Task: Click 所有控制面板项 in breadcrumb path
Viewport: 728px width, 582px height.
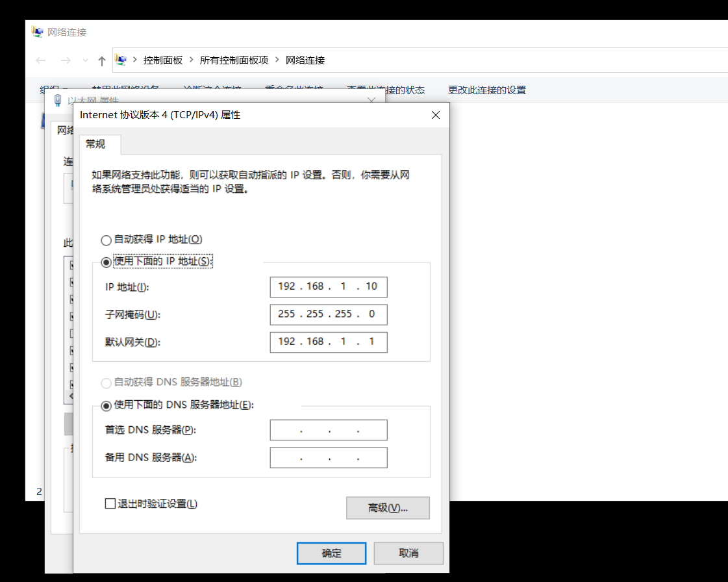Action: tap(234, 60)
